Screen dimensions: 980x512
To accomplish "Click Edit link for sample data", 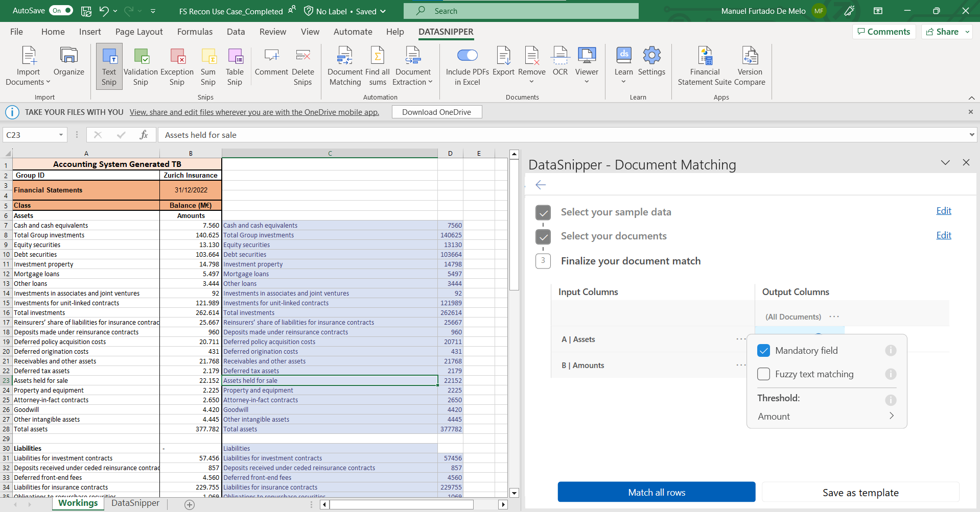I will tap(943, 211).
